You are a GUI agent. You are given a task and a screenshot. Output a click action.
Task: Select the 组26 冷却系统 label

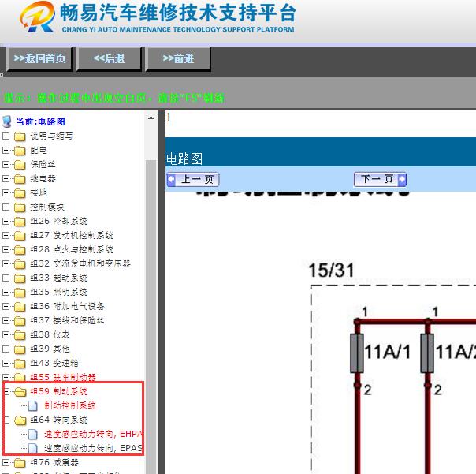pyautogui.click(x=58, y=221)
